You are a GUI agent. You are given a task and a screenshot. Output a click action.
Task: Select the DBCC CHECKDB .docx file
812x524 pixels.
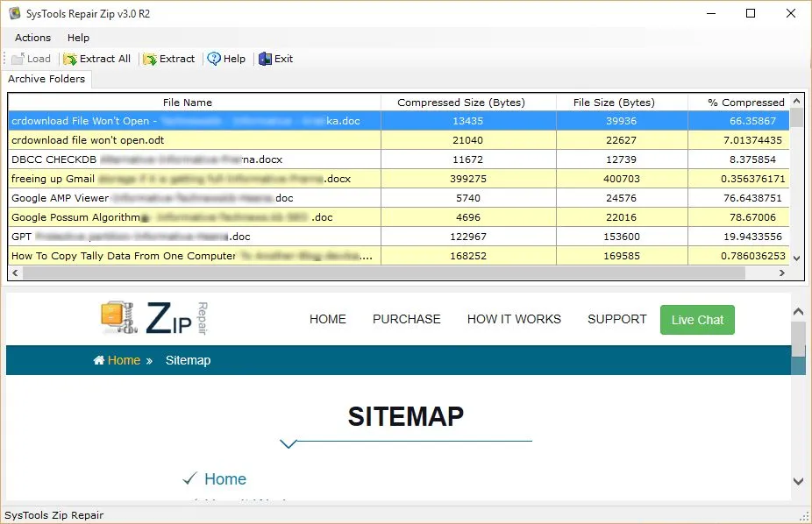[x=399, y=159]
